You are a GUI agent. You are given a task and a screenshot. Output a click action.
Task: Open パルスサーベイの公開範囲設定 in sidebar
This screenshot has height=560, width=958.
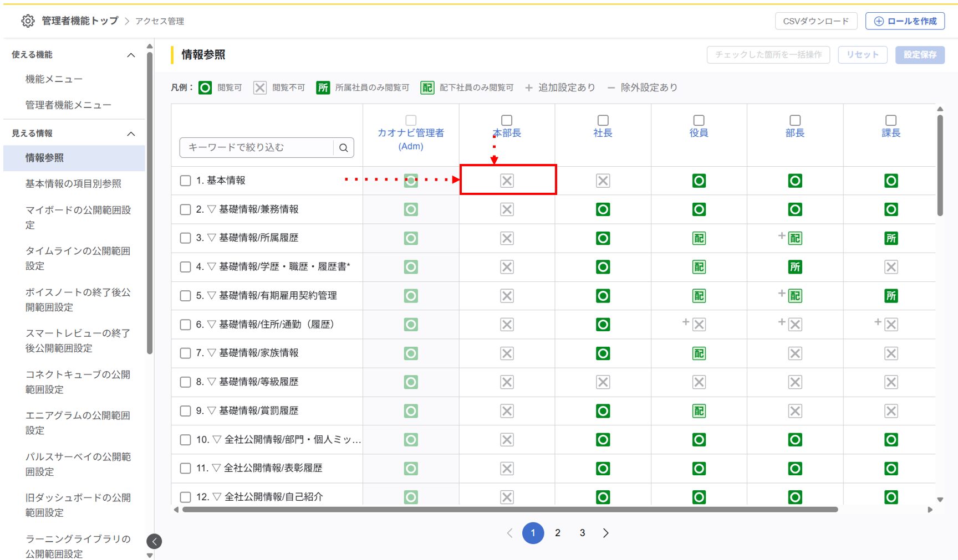[78, 464]
